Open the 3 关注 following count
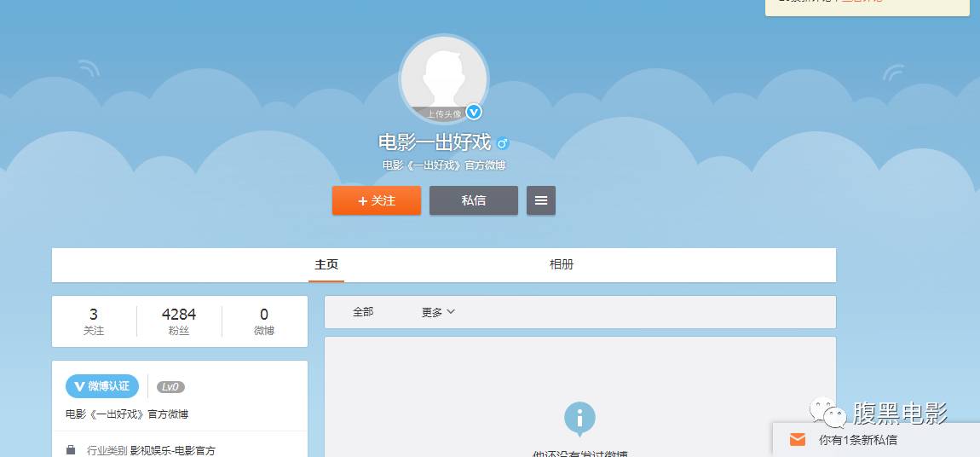 (x=94, y=321)
